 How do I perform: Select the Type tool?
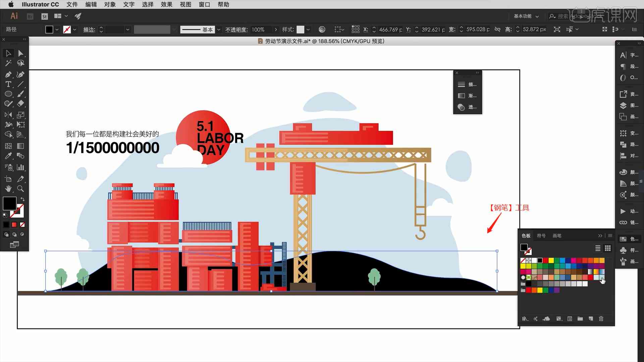8,84
